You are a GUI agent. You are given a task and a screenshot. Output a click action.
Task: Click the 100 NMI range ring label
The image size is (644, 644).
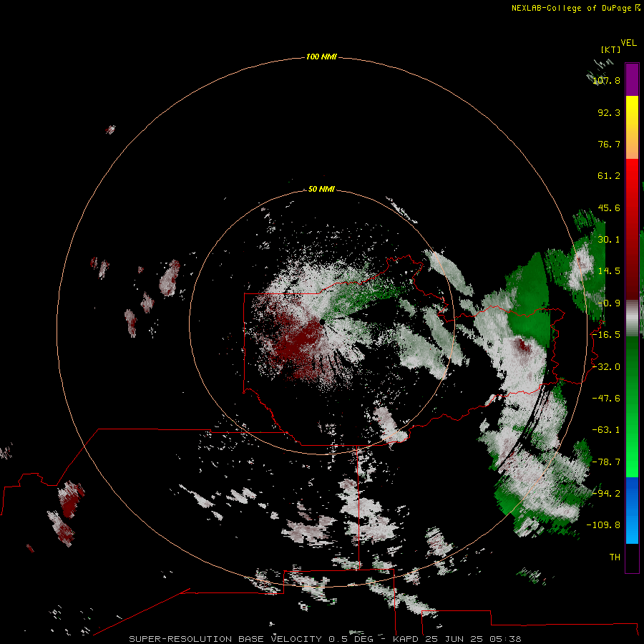click(x=321, y=57)
